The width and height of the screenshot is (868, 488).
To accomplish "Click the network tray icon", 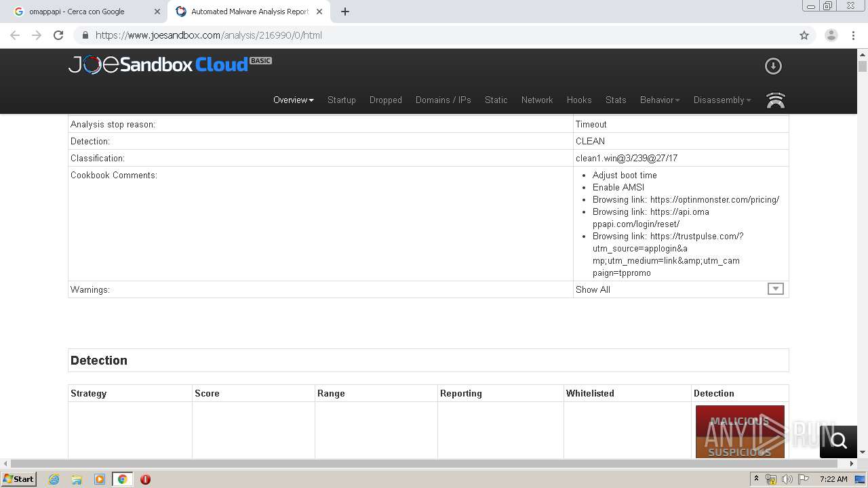I will coord(771,479).
